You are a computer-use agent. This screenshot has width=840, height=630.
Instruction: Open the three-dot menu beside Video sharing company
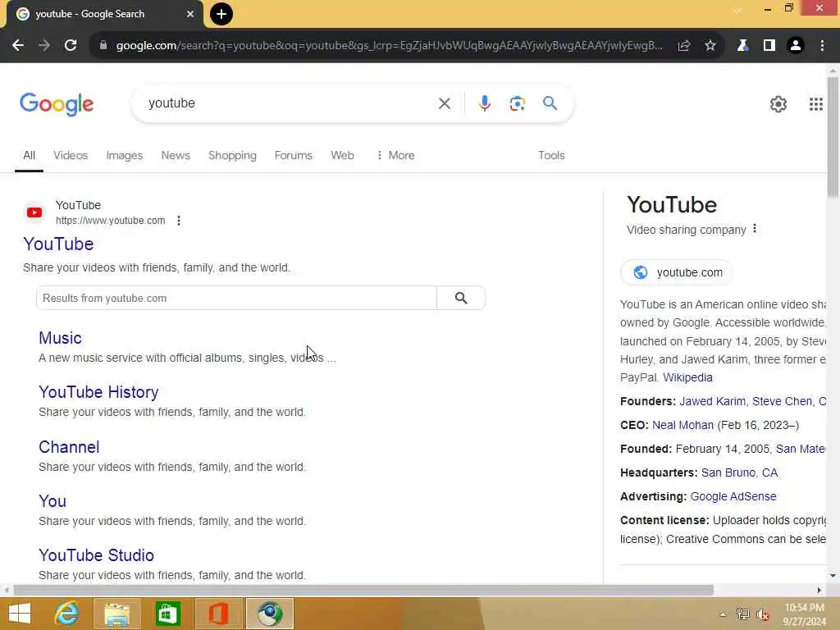coord(755,229)
